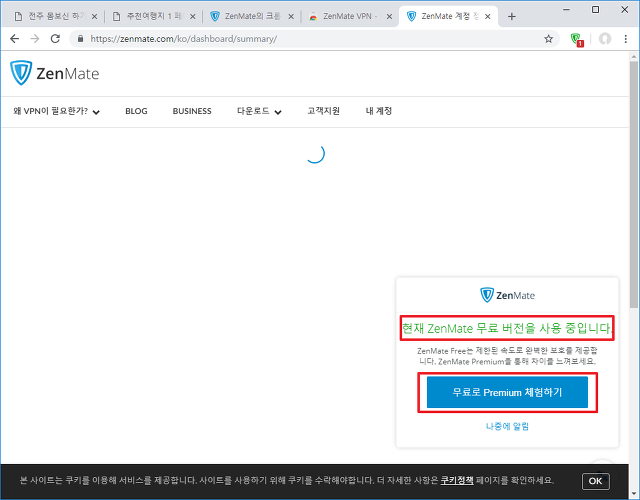Viewport: 640px width, 500px height.
Task: Close the ZenMate의 크롬 tab
Action: [291, 17]
